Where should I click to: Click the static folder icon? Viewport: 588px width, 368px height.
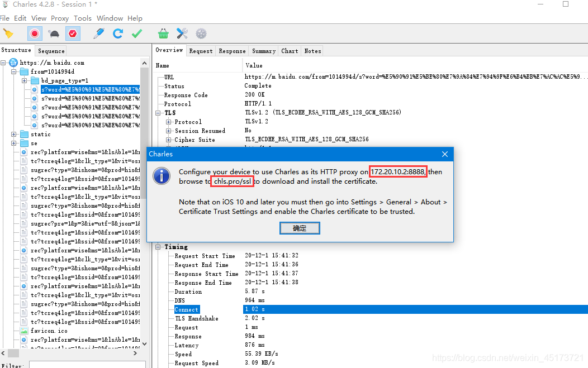pos(25,134)
